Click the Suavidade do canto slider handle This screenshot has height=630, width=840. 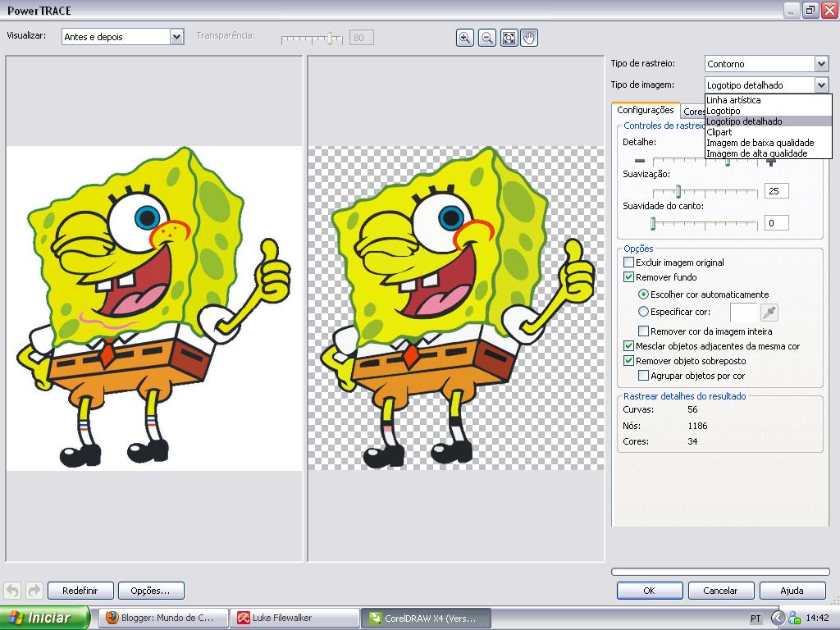click(x=653, y=223)
